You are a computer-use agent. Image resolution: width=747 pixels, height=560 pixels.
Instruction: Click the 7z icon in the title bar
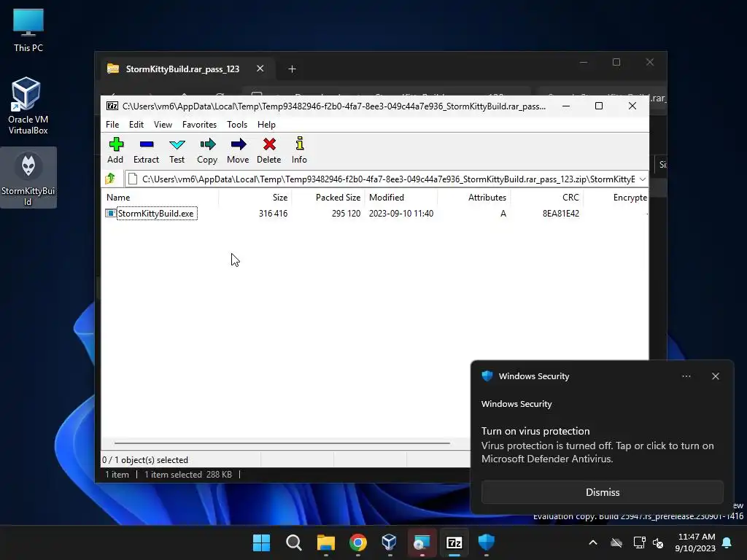tap(112, 106)
